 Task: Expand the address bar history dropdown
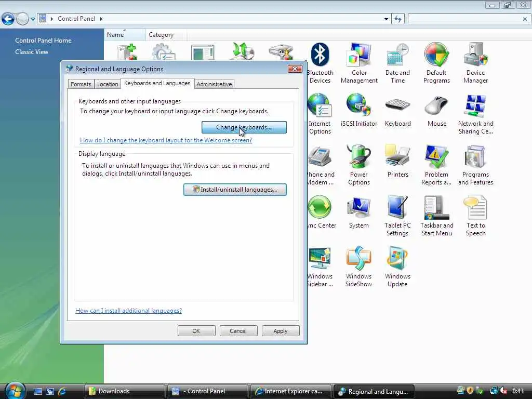click(x=386, y=19)
